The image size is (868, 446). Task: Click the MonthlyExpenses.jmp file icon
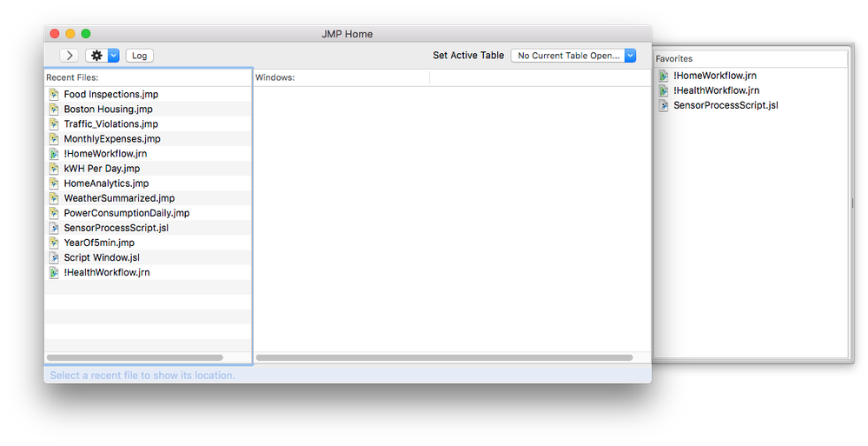pos(54,139)
